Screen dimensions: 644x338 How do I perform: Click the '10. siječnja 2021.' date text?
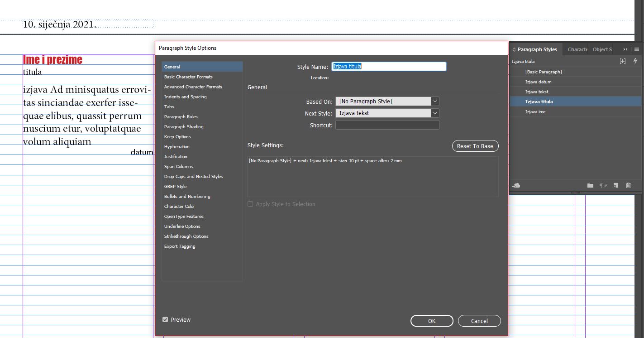tap(59, 24)
